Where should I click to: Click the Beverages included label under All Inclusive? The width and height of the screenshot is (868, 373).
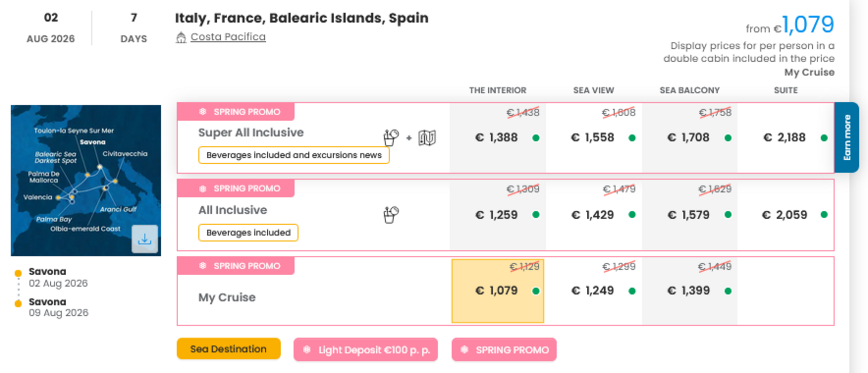click(248, 233)
